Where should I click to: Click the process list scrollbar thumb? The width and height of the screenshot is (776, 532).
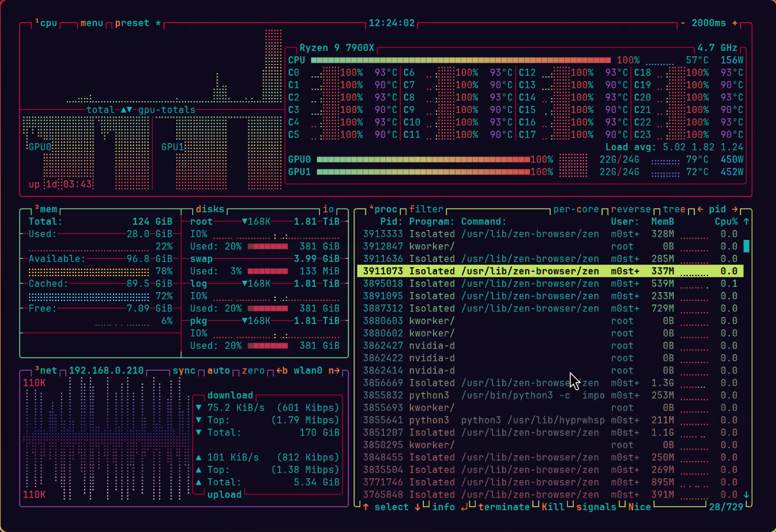(746, 246)
